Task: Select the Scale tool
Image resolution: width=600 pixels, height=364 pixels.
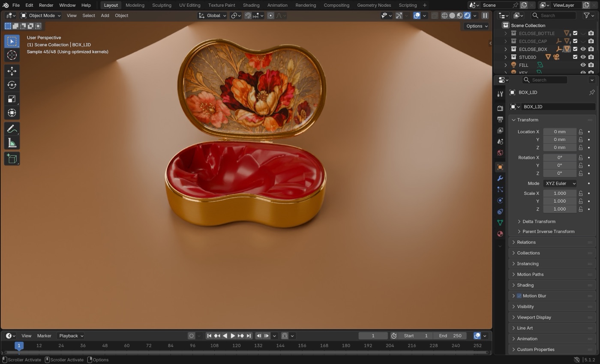Action: 12,99
